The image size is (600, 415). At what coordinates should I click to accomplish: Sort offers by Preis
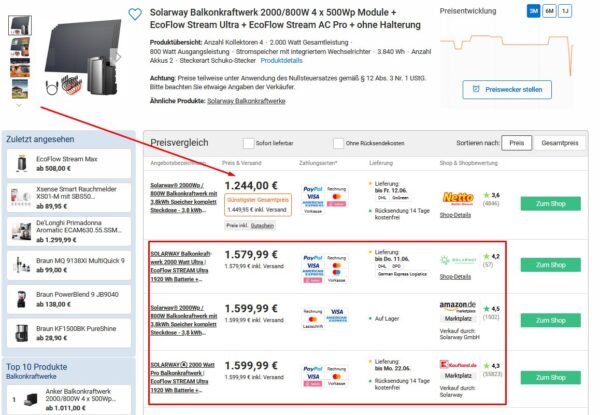[517, 143]
